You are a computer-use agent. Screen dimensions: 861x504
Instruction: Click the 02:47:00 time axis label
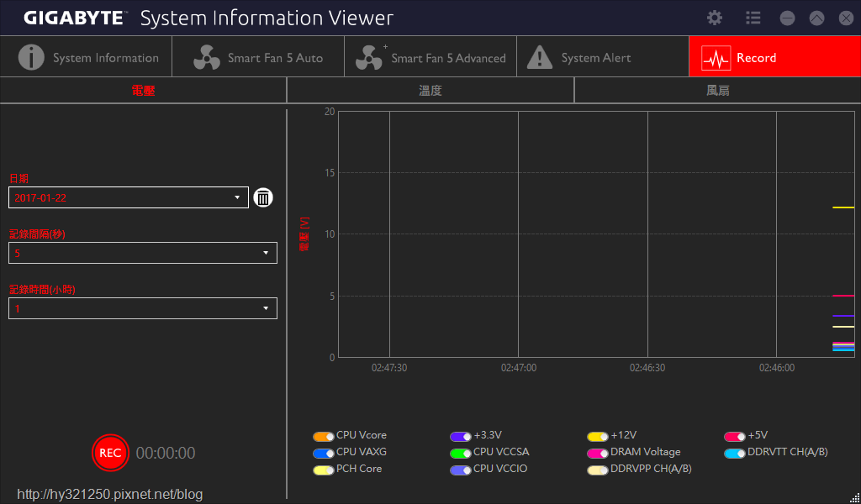coord(519,367)
